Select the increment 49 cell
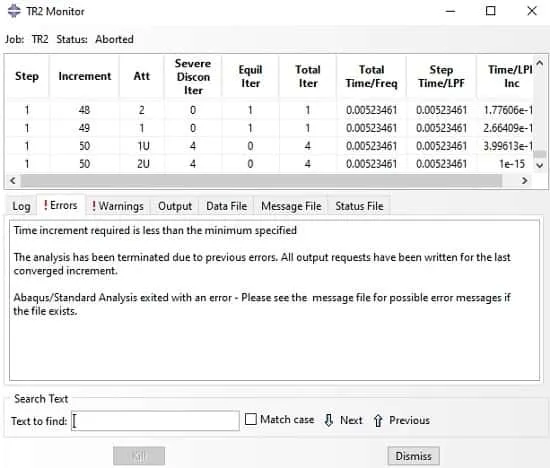550x468 pixels. click(x=84, y=128)
